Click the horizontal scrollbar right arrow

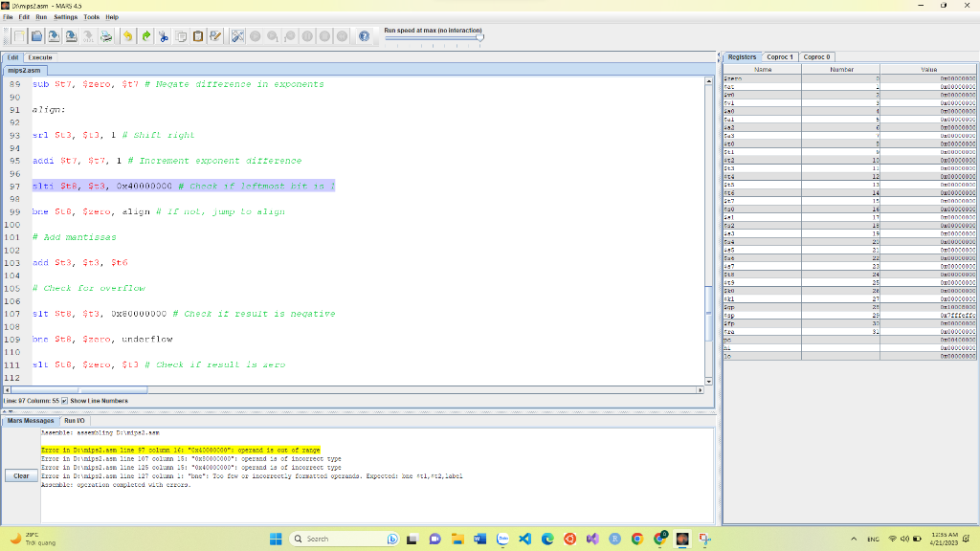click(700, 390)
